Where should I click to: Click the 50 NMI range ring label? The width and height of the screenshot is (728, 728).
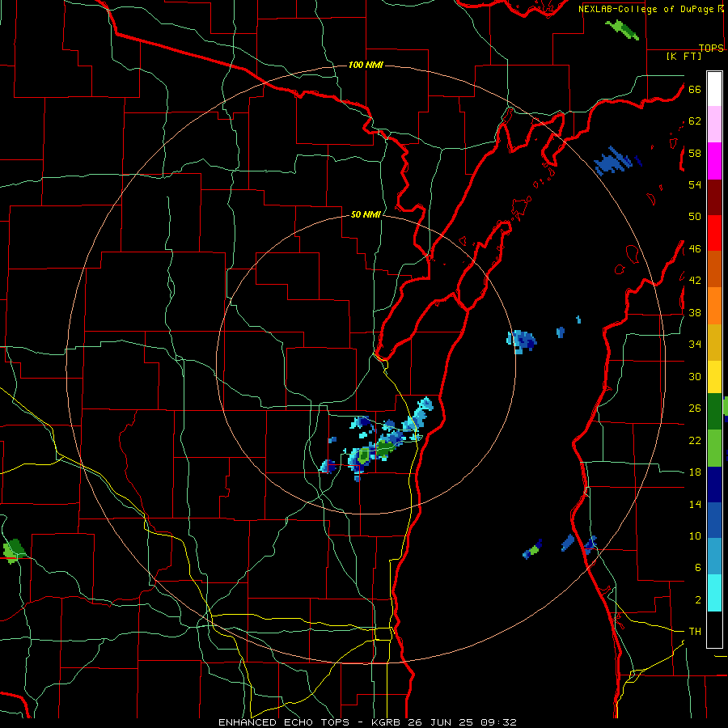point(366,214)
